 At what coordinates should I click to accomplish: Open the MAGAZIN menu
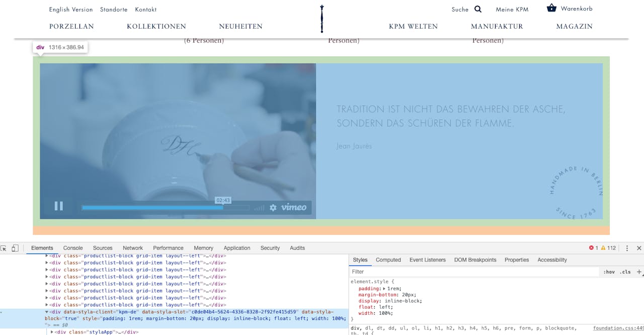point(575,26)
